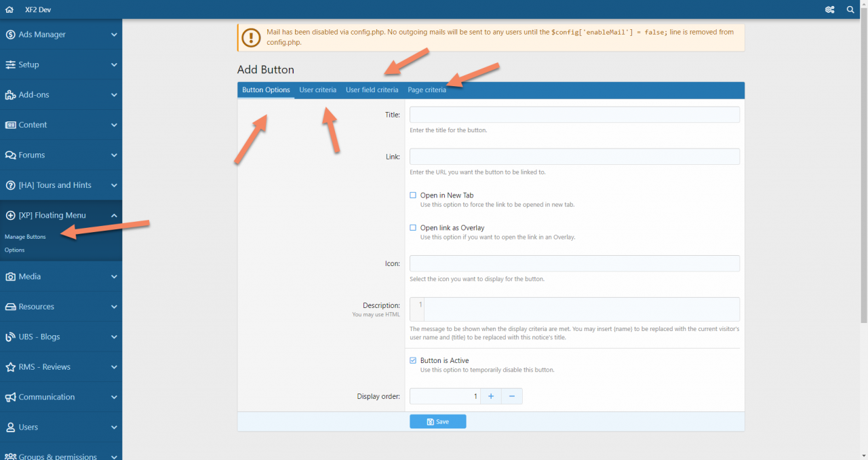
Task: Click the Forums speech bubbles icon
Action: pos(11,155)
